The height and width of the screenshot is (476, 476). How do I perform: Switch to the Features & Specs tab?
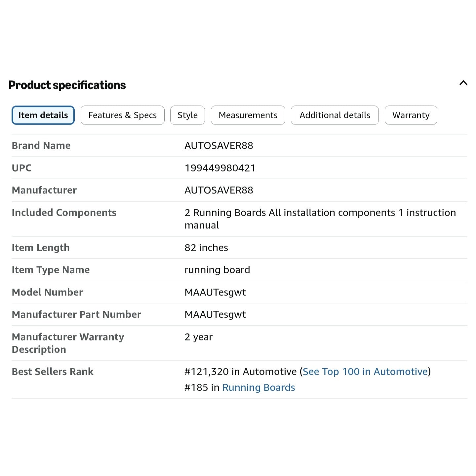(x=122, y=115)
